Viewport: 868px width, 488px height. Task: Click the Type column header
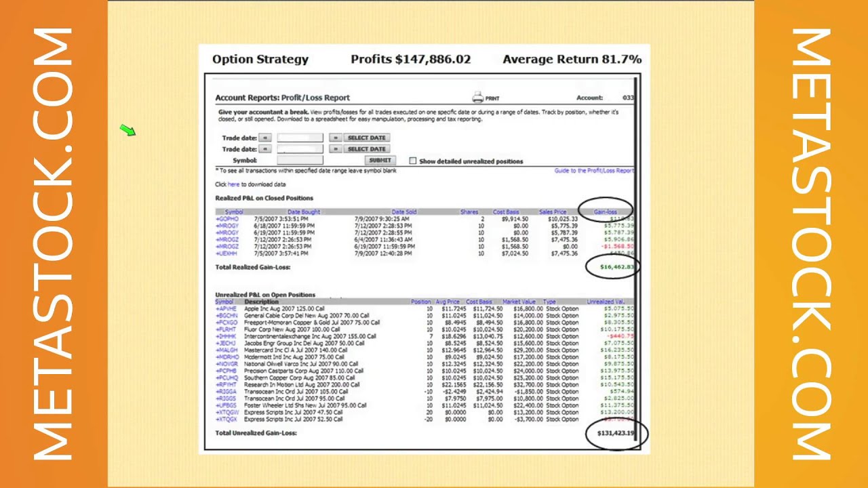click(549, 302)
